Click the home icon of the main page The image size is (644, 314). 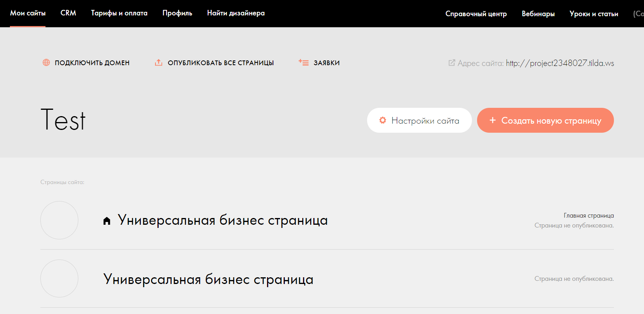click(x=107, y=221)
